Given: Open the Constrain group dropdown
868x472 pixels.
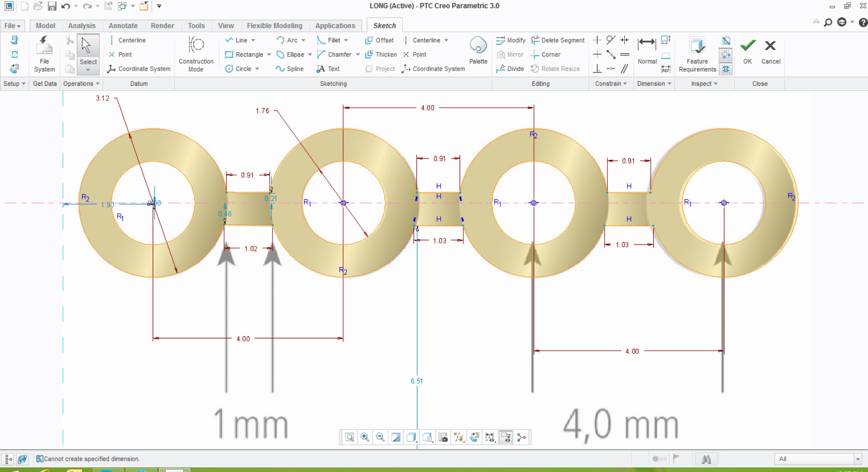Looking at the screenshot, I should (x=611, y=83).
